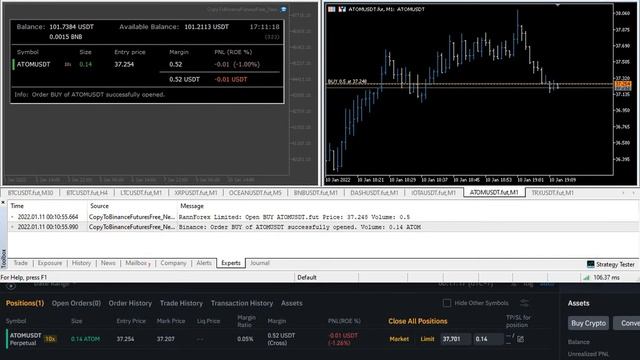Viewport: 640px width, 360px height.
Task: Click the 106.37 ms connection status
Action: click(607, 278)
